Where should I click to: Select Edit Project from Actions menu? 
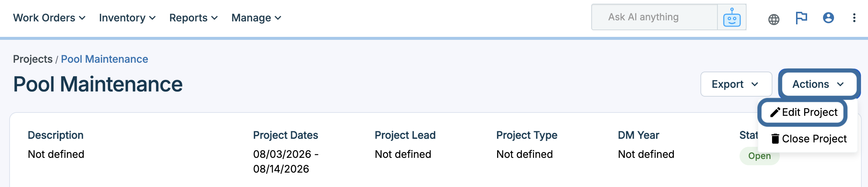pyautogui.click(x=803, y=112)
